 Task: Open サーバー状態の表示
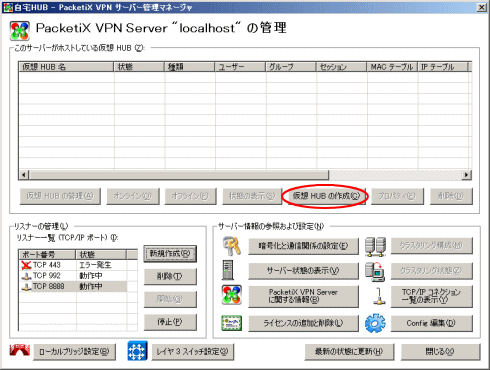(x=303, y=271)
